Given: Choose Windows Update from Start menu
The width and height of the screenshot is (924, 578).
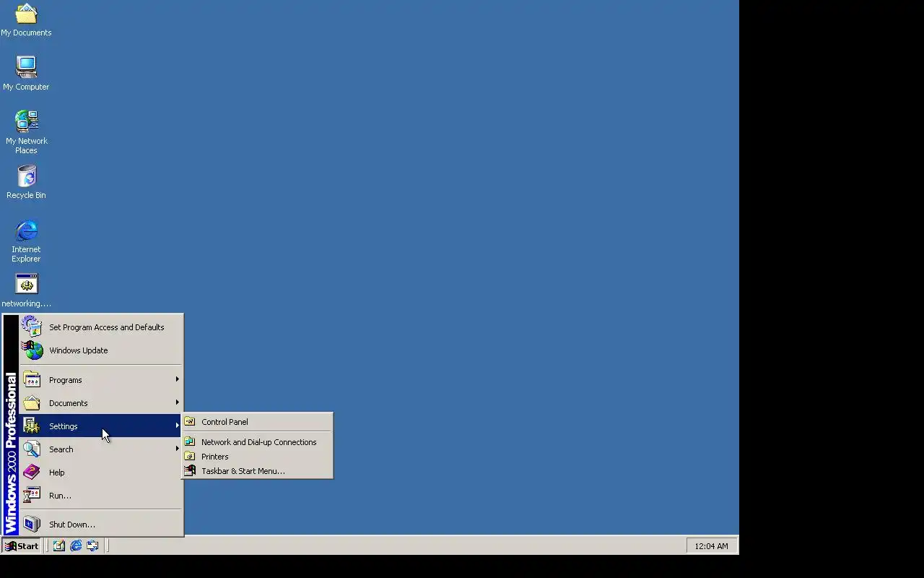Looking at the screenshot, I should pyautogui.click(x=101, y=350).
